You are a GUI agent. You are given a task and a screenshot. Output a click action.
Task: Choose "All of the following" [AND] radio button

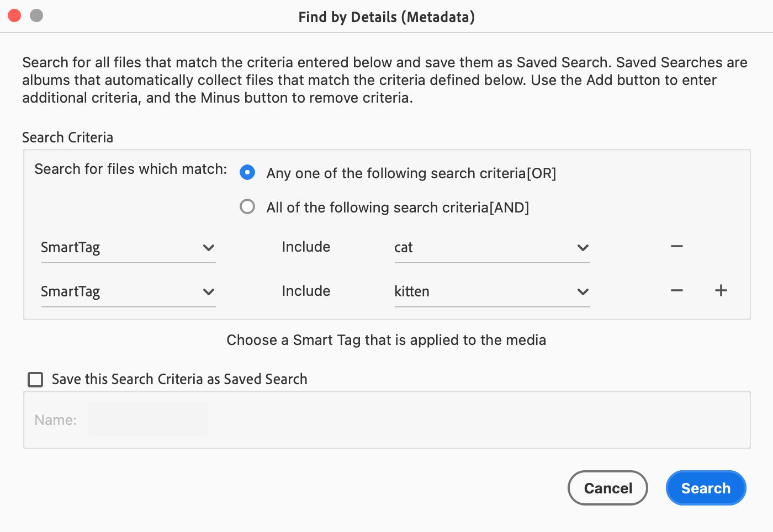click(x=247, y=207)
